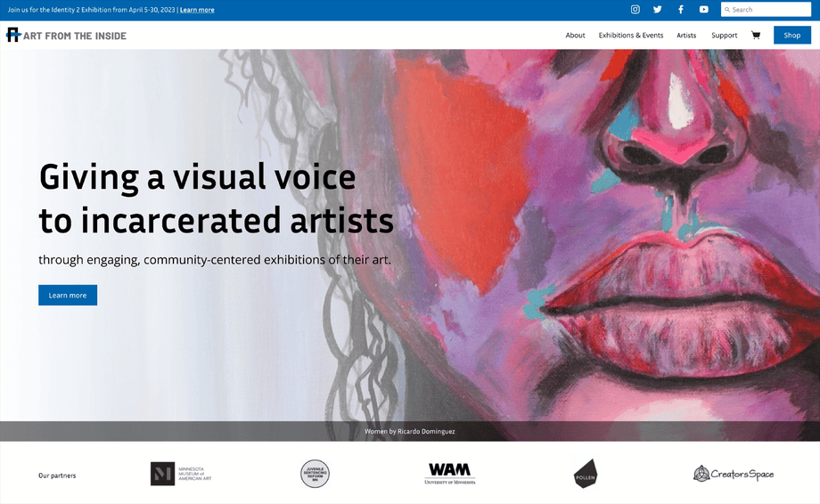Click the Identity 2 Exhibition announcement text

pos(92,10)
